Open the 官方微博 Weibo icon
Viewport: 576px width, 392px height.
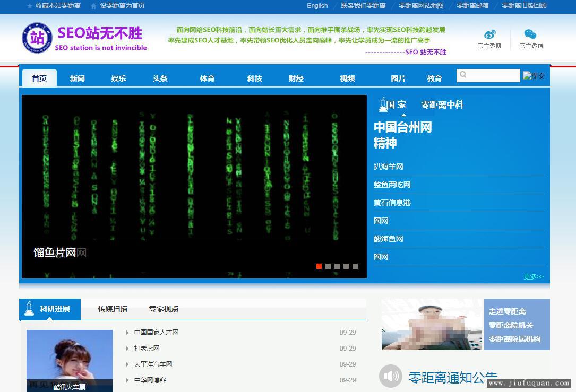(489, 34)
